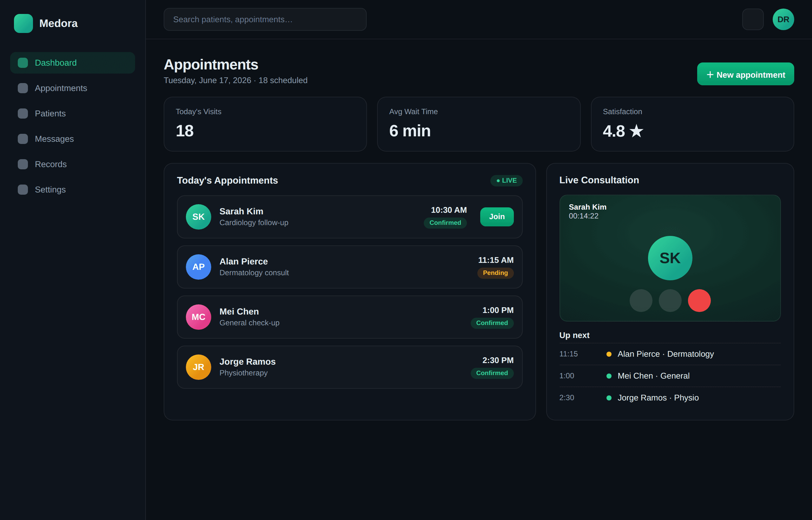This screenshot has width=812, height=520.
Task: Select the Jorge Ramos appointment name
Action: tap(248, 362)
